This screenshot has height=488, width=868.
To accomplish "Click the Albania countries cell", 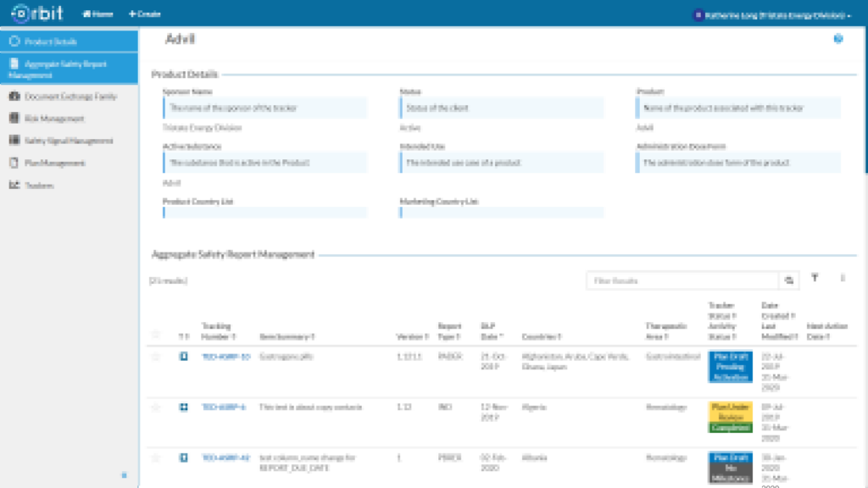I will pyautogui.click(x=534, y=457).
